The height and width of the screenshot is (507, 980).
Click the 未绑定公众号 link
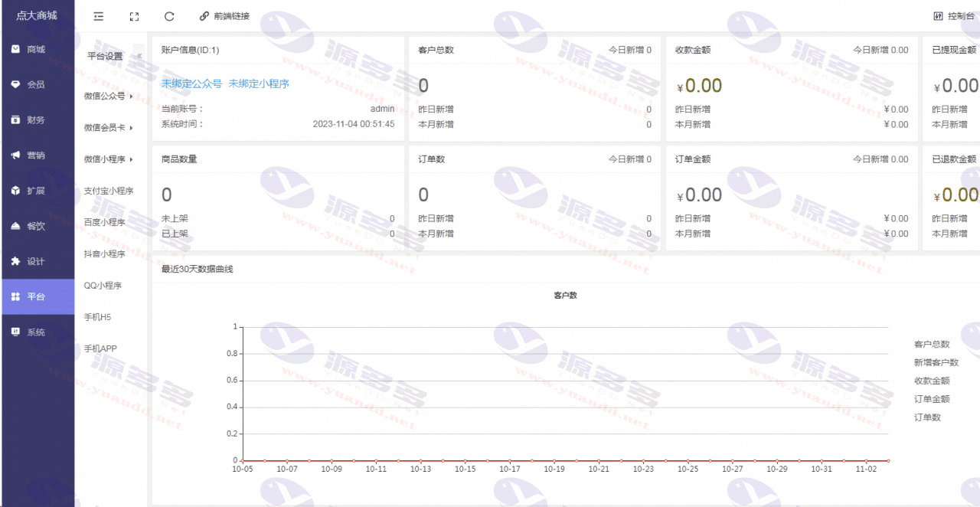[x=191, y=83]
